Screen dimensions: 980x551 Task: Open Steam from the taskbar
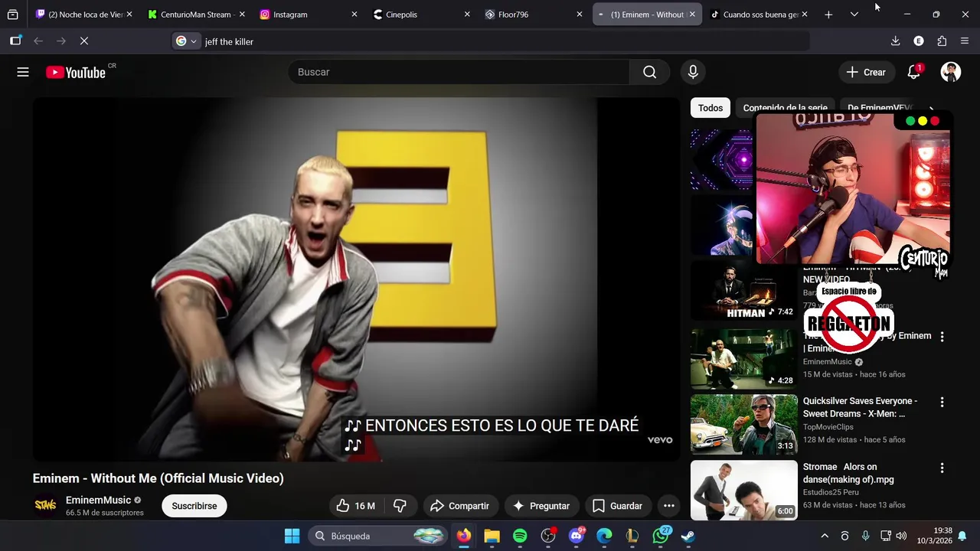(x=688, y=536)
